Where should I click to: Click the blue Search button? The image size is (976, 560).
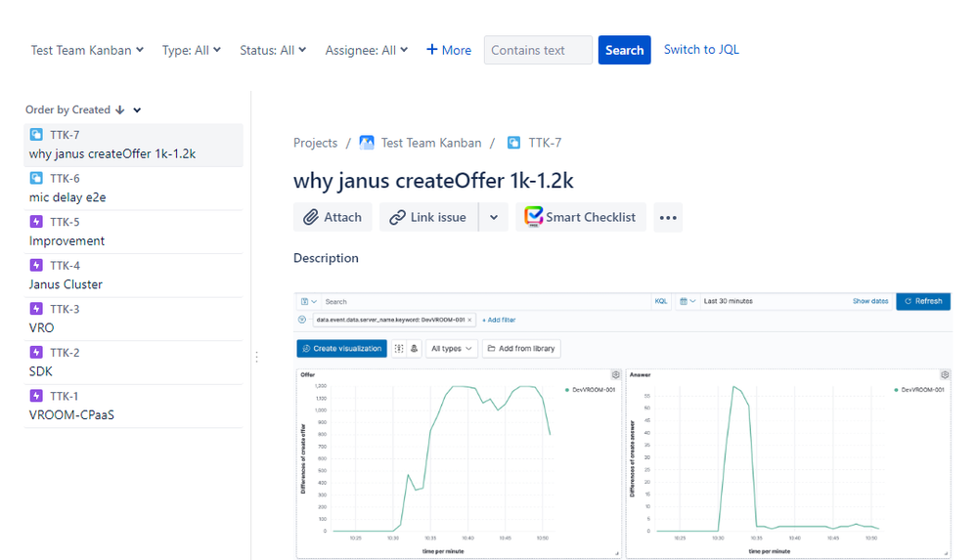624,50
